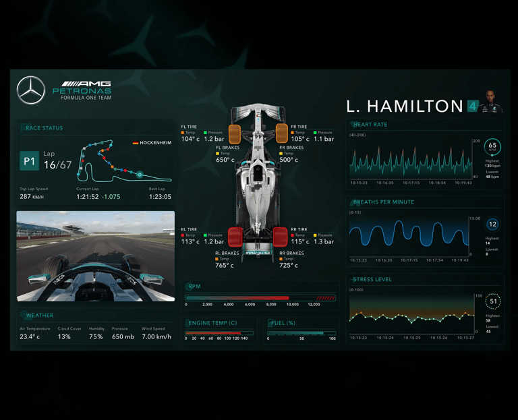518x420 pixels.
Task: Click the Hockenheim track map outline
Action: coord(124,162)
